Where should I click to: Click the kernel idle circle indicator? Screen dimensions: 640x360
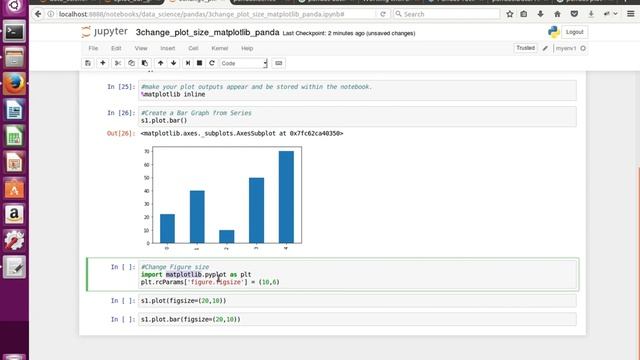583,48
